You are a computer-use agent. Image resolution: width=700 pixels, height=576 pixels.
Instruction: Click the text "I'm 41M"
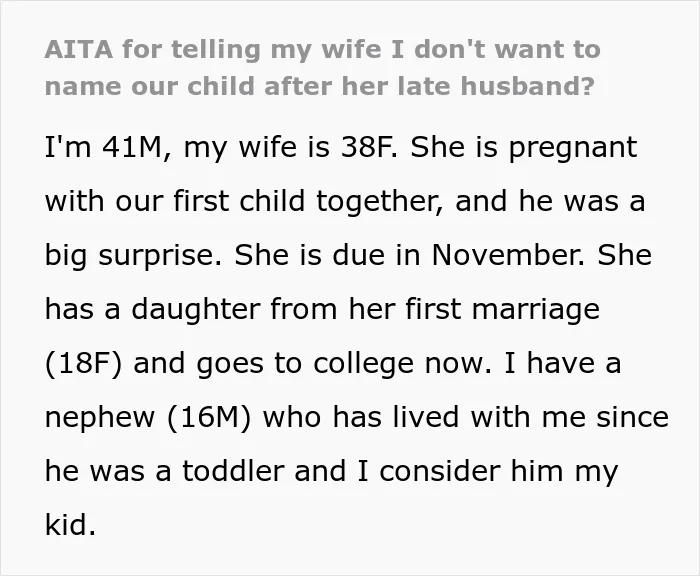pyautogui.click(x=103, y=147)
